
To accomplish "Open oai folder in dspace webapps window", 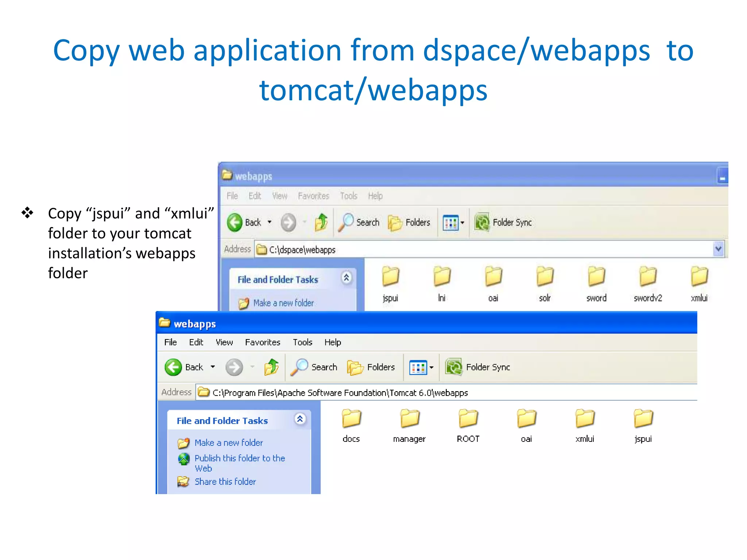I will (x=493, y=284).
